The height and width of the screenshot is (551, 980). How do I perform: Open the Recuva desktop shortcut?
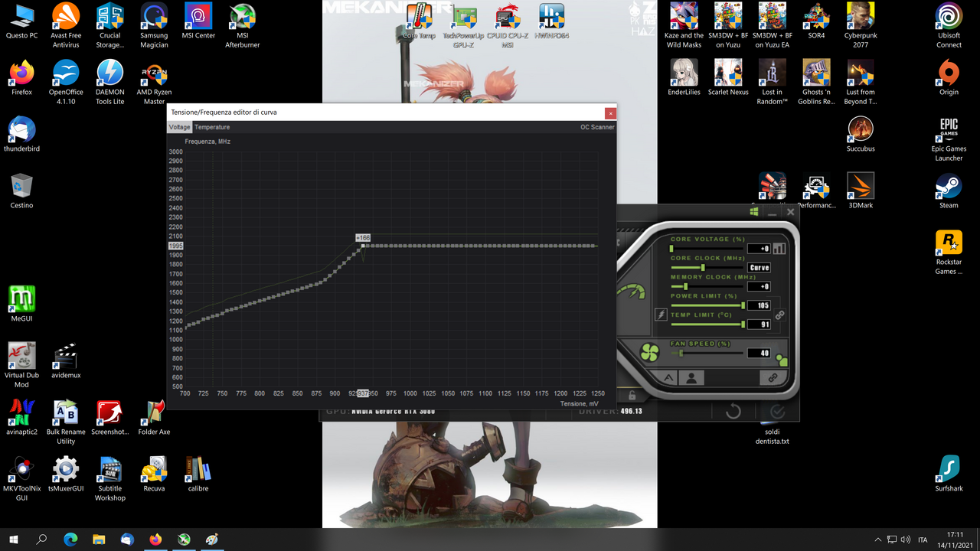(x=154, y=474)
